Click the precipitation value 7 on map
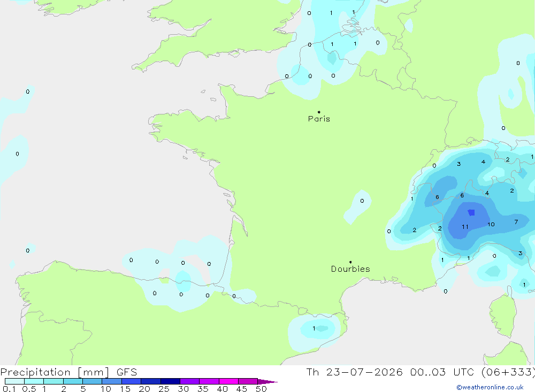 516,222
